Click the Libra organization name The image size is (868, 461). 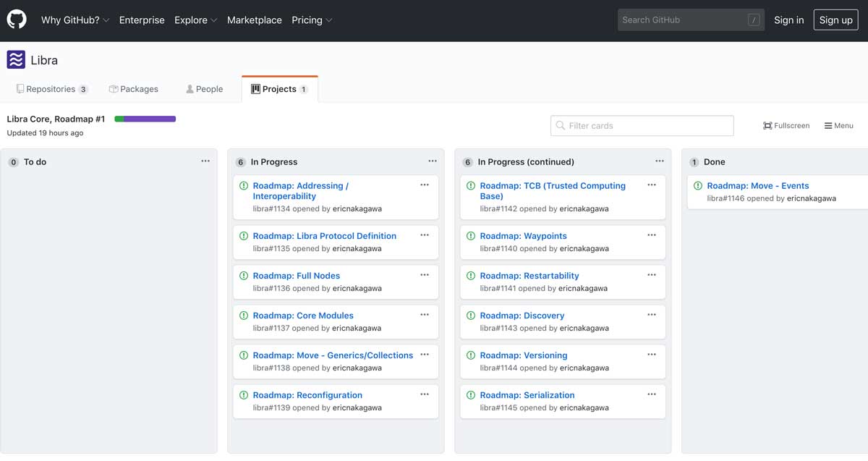pos(44,60)
